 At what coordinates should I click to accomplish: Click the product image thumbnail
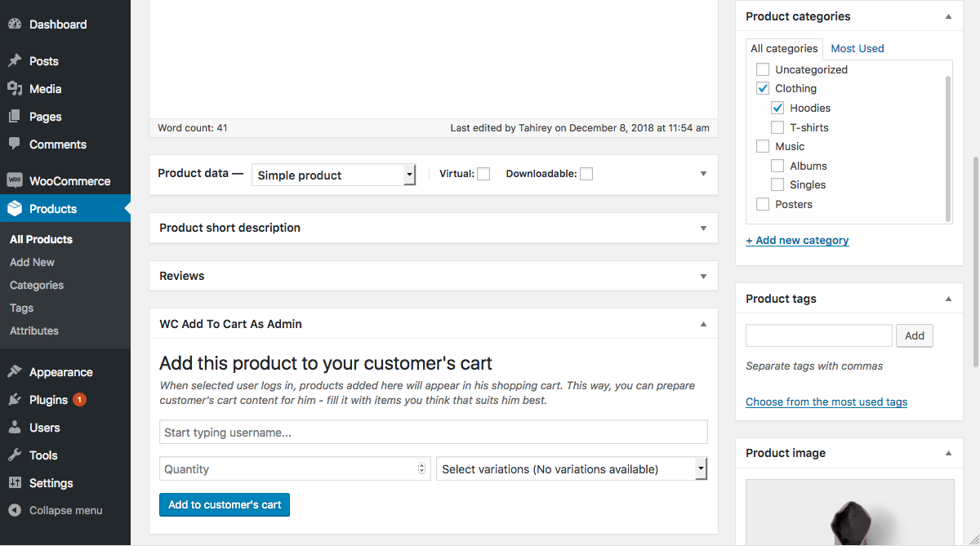(850, 513)
